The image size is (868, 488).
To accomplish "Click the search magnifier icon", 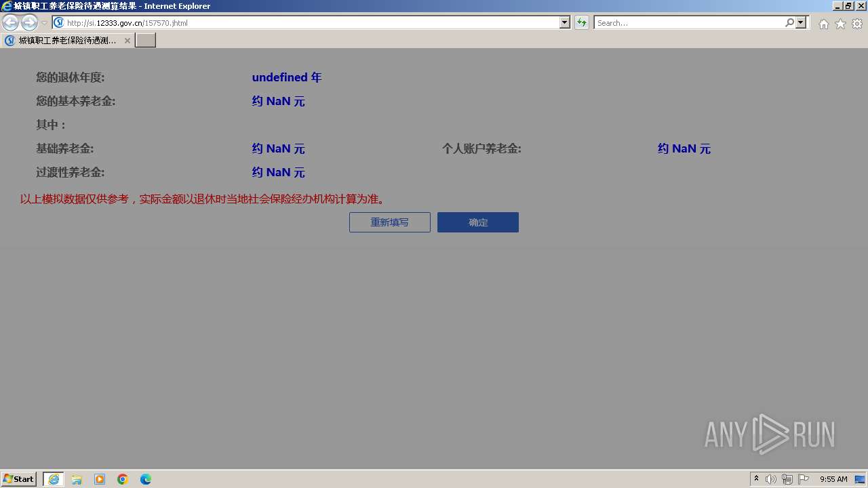I will click(789, 22).
